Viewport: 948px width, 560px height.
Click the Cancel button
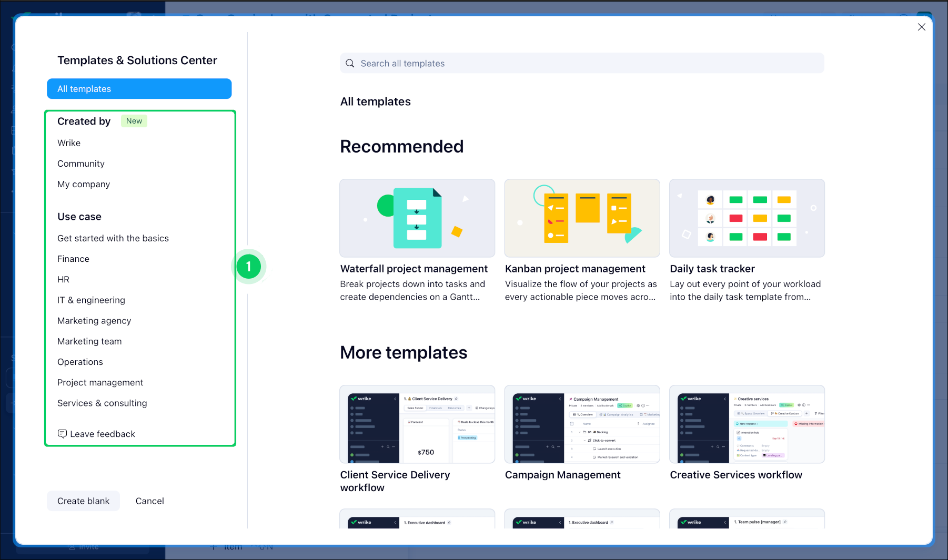[x=150, y=501]
